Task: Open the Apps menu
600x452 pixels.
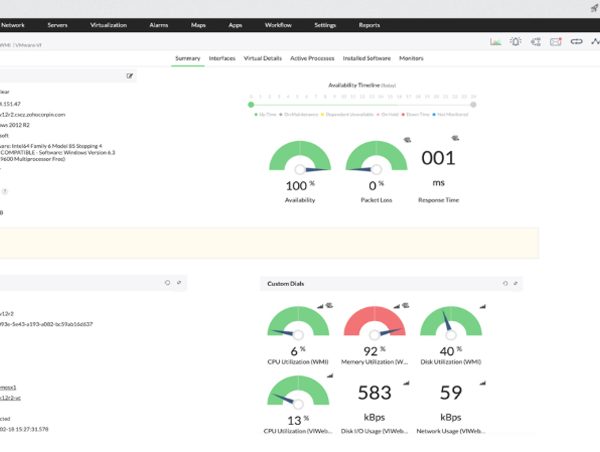Action: click(x=235, y=25)
